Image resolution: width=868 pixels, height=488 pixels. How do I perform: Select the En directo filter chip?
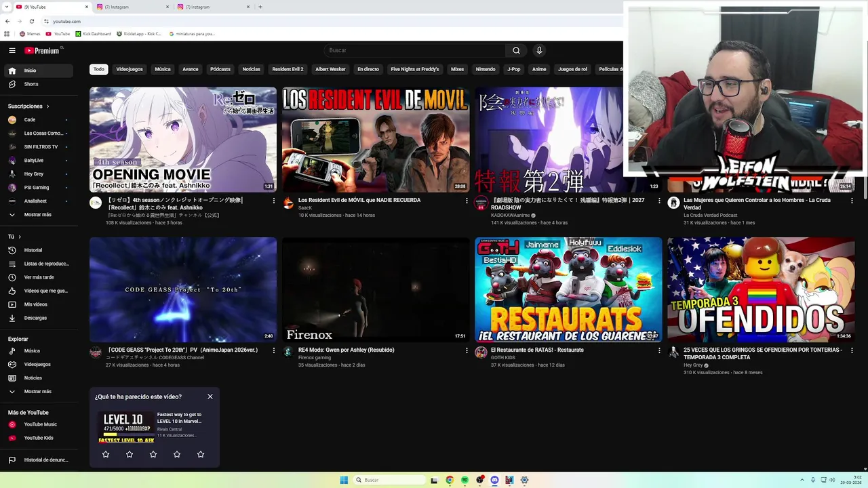[368, 69]
